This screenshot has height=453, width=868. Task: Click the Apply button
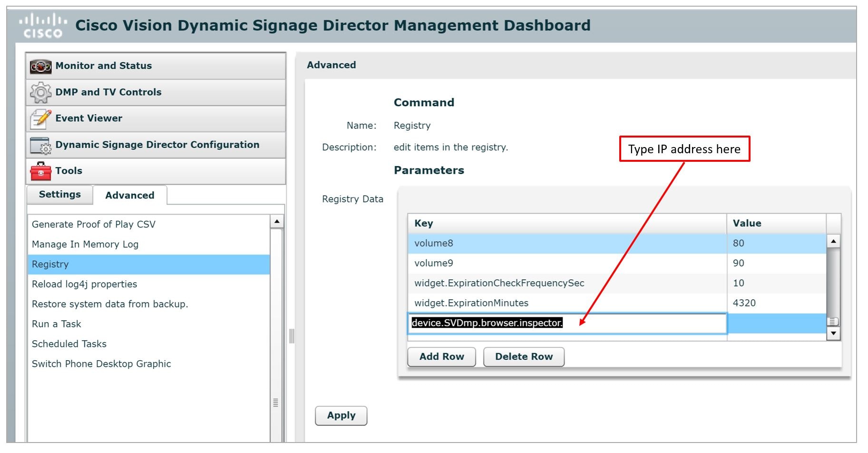click(341, 415)
